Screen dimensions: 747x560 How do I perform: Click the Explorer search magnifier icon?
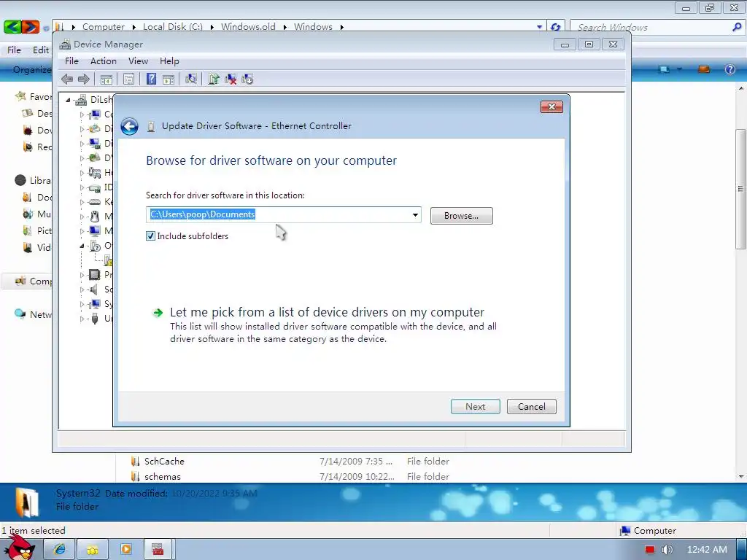[737, 27]
